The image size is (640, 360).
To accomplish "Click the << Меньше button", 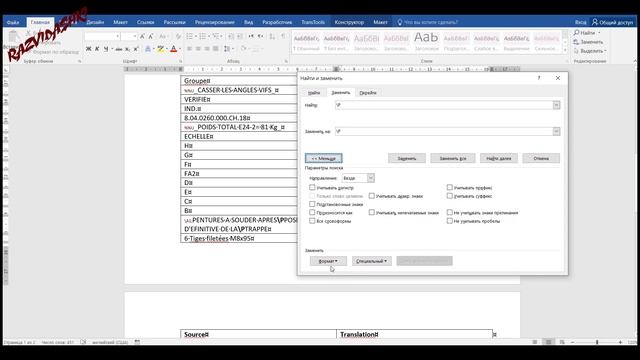I will pos(324,158).
